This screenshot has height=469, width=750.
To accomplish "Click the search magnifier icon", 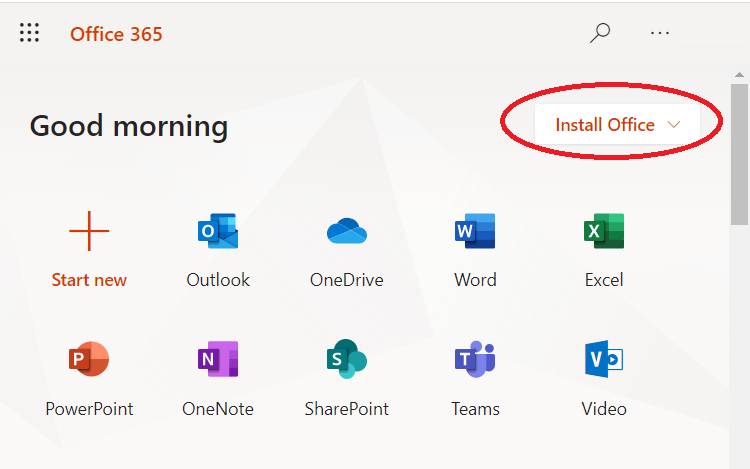I will point(600,33).
